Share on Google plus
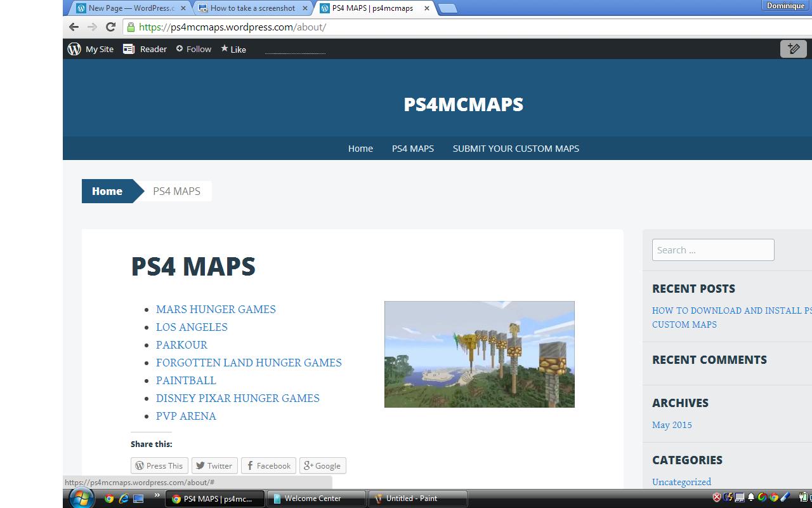The height and width of the screenshot is (508, 812). [323, 465]
